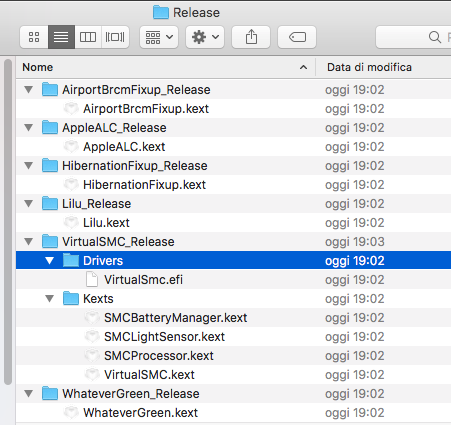Screen dimensions: 451x425
Task: Click the WhateverGreen.kext file icon
Action: [x=71, y=413]
